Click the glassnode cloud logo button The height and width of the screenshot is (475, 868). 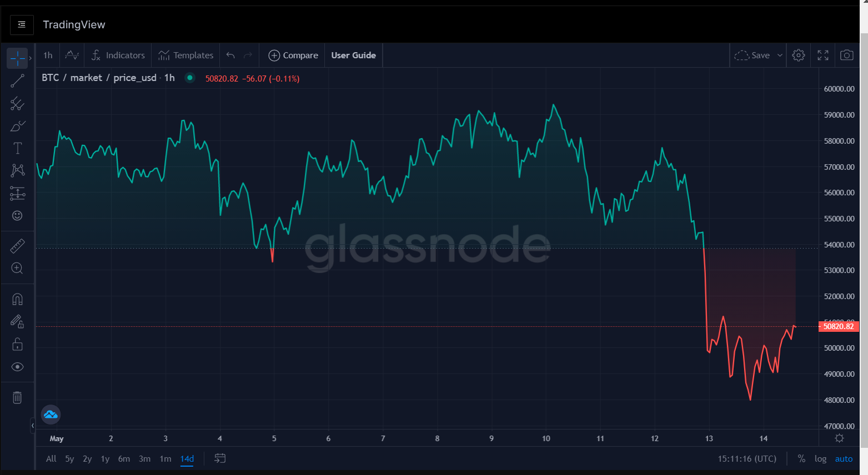click(51, 415)
